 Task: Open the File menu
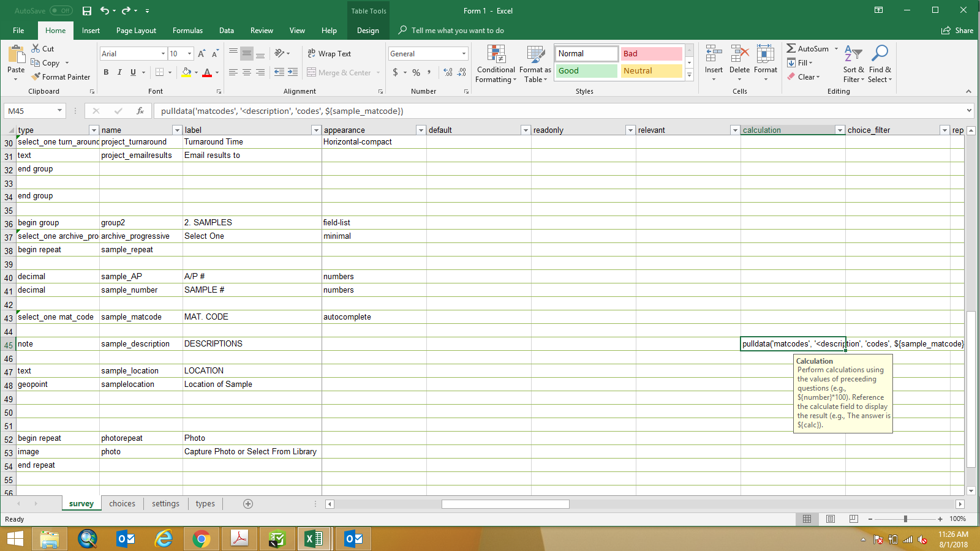click(x=18, y=31)
